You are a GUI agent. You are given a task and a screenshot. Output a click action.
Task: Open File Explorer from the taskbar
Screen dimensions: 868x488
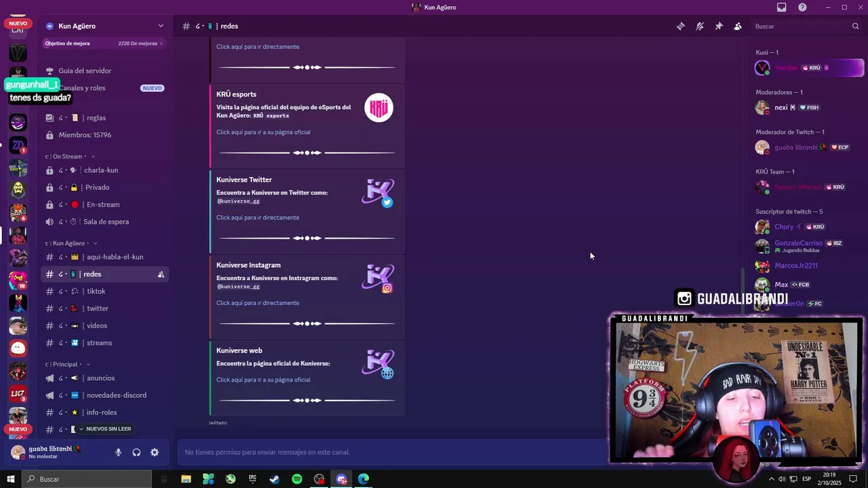(x=186, y=479)
